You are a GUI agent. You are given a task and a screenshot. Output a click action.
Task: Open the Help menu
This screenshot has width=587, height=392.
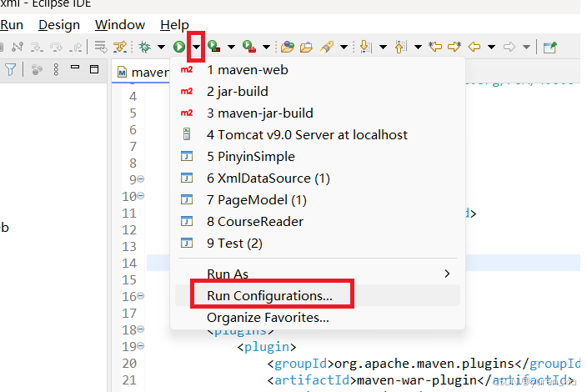coord(174,25)
